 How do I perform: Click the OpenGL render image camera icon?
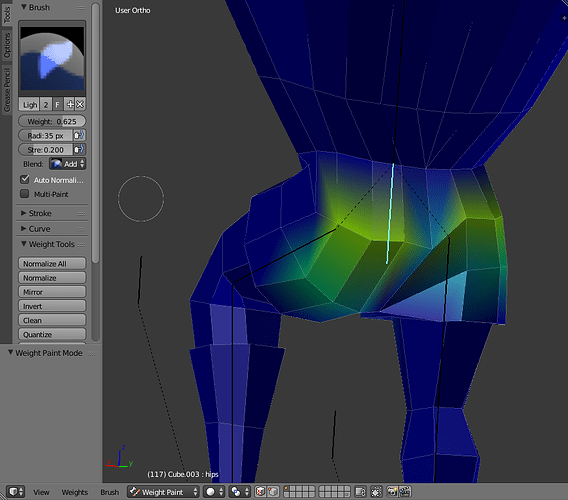pyautogui.click(x=392, y=492)
